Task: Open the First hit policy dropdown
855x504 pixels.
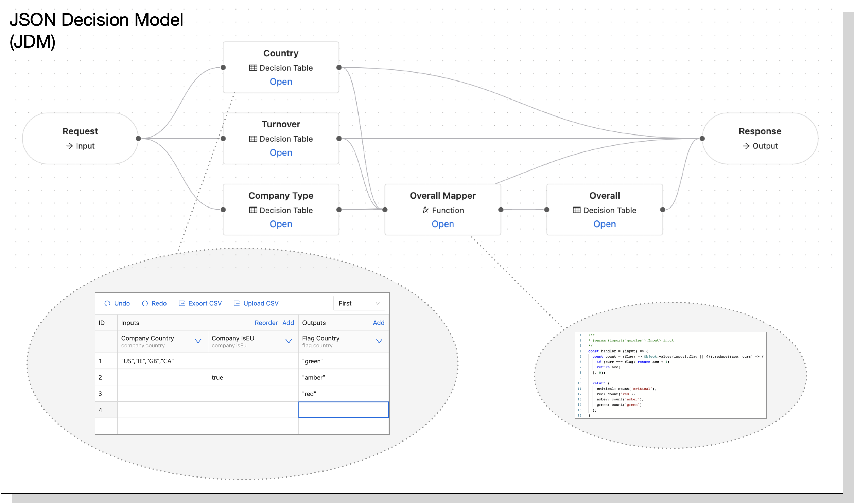Action: [x=359, y=303]
